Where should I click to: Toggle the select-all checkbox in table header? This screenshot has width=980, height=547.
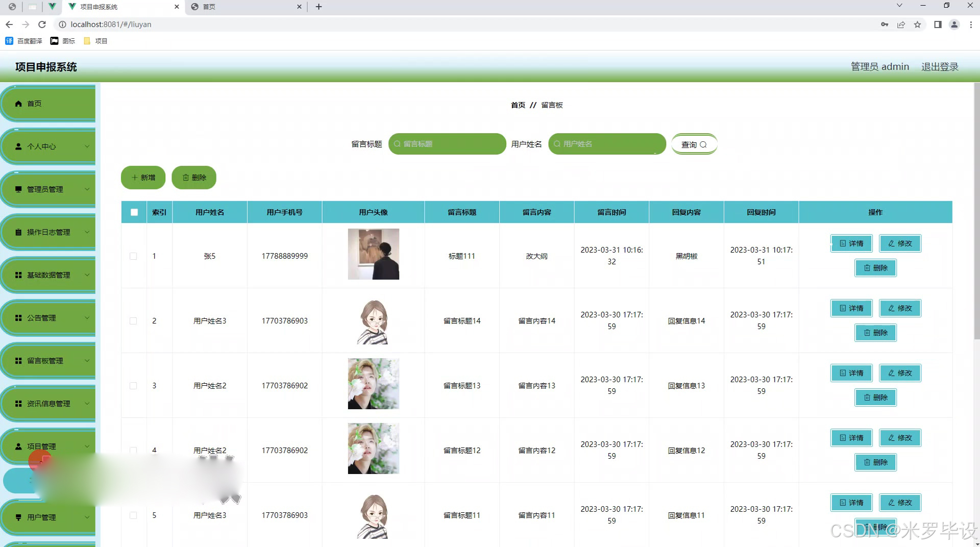tap(134, 212)
